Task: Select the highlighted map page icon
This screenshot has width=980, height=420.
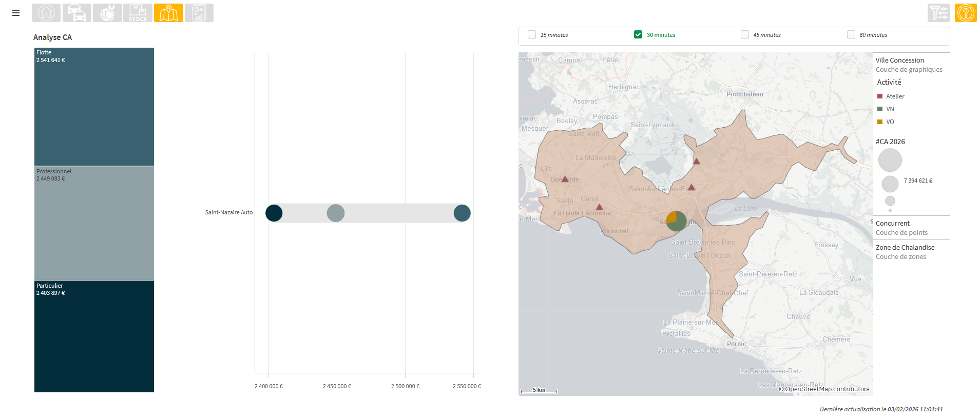Action: [x=168, y=13]
